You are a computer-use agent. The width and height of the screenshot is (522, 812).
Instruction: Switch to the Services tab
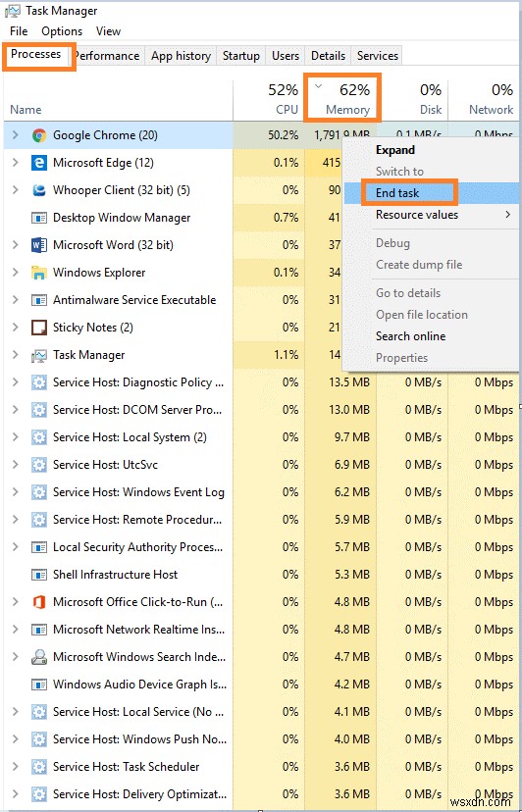point(378,56)
